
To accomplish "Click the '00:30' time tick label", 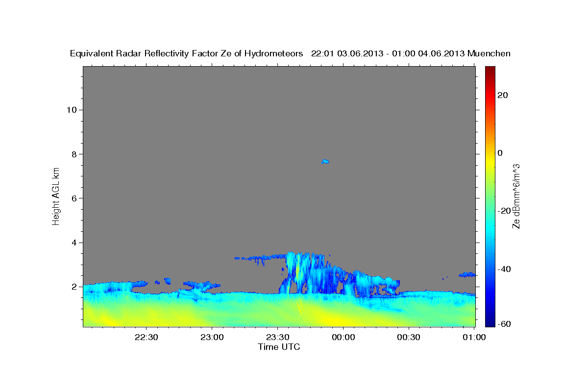I will point(409,338).
